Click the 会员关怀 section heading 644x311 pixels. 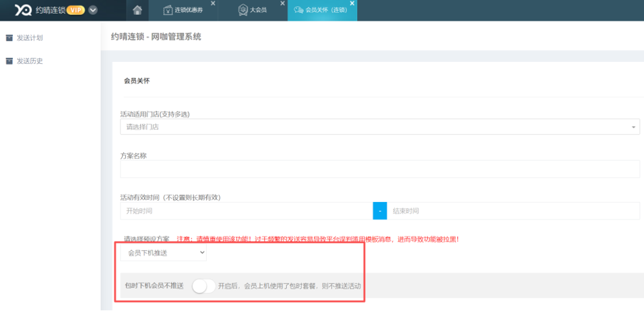pyautogui.click(x=137, y=81)
